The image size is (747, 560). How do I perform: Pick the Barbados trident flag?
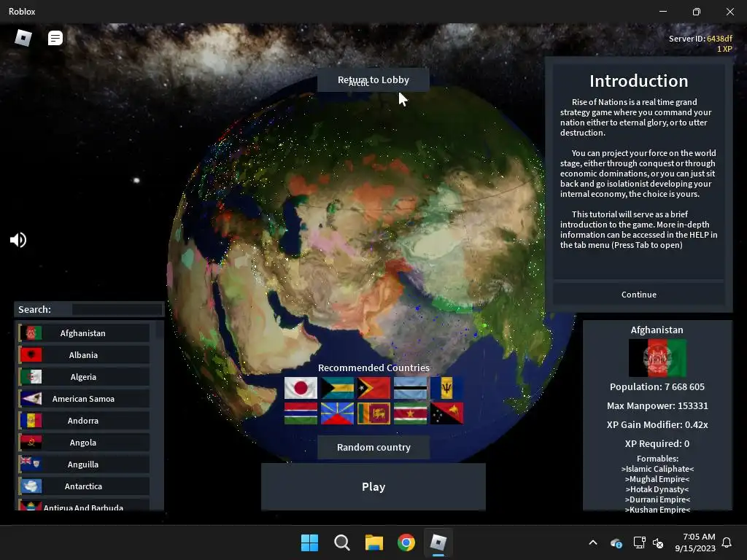(x=446, y=388)
